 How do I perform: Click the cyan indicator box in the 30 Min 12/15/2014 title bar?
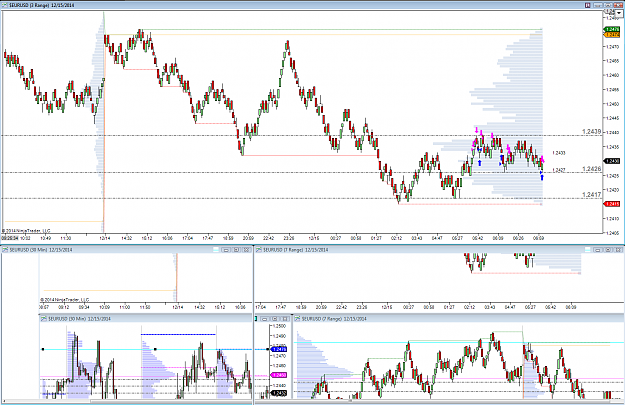click(x=216, y=250)
